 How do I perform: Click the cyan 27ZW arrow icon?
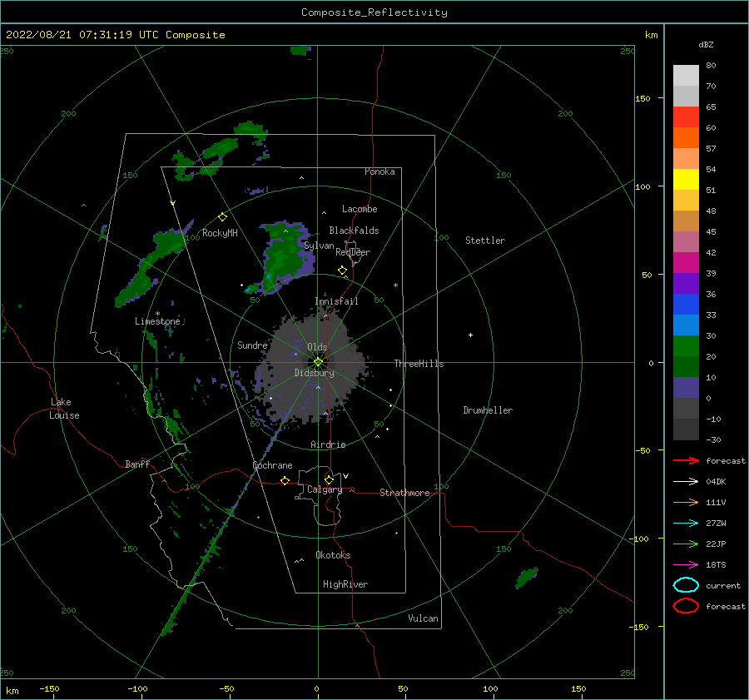[x=686, y=524]
